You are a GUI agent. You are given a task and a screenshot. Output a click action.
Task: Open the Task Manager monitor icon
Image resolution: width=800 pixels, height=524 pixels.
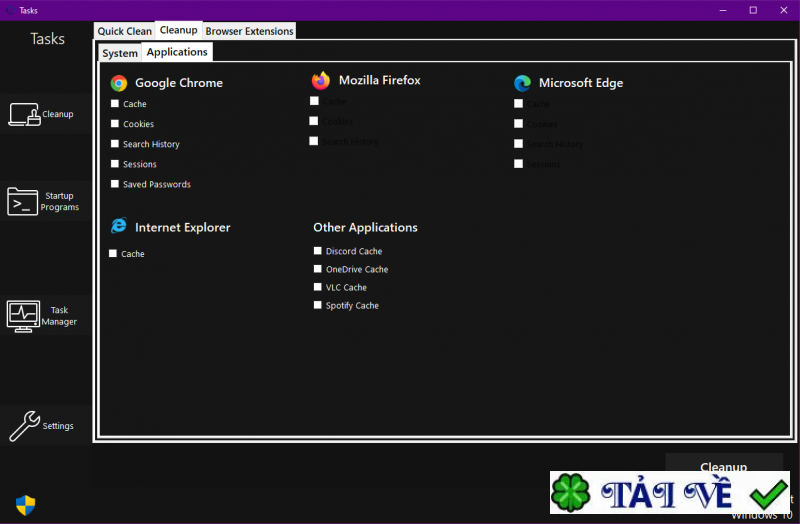(23, 316)
